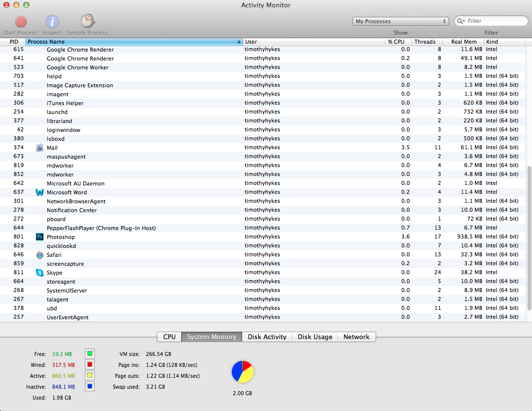The width and height of the screenshot is (532, 411).
Task: Sort by Kind column header
Action: coord(505,42)
